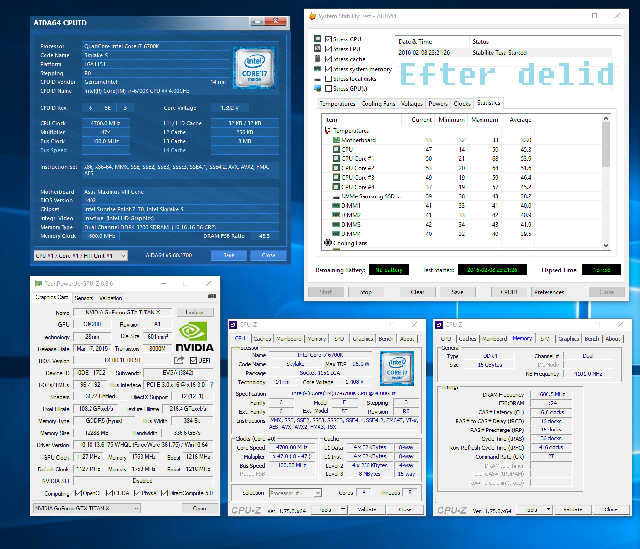Viewport: 640px width, 549px height.
Task: Open the Validation tab in GPU-Z
Action: tap(111, 298)
